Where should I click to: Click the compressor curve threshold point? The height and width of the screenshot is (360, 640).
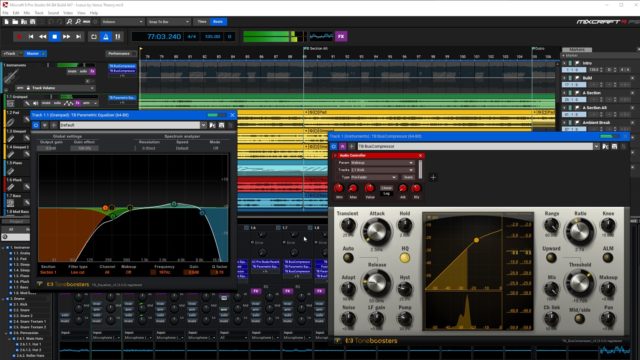[x=476, y=240]
